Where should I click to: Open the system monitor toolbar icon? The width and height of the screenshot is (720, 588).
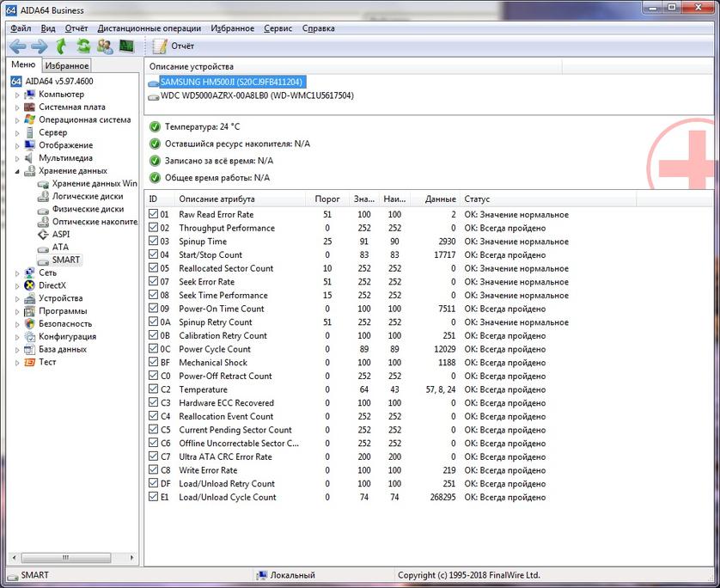(x=126, y=46)
